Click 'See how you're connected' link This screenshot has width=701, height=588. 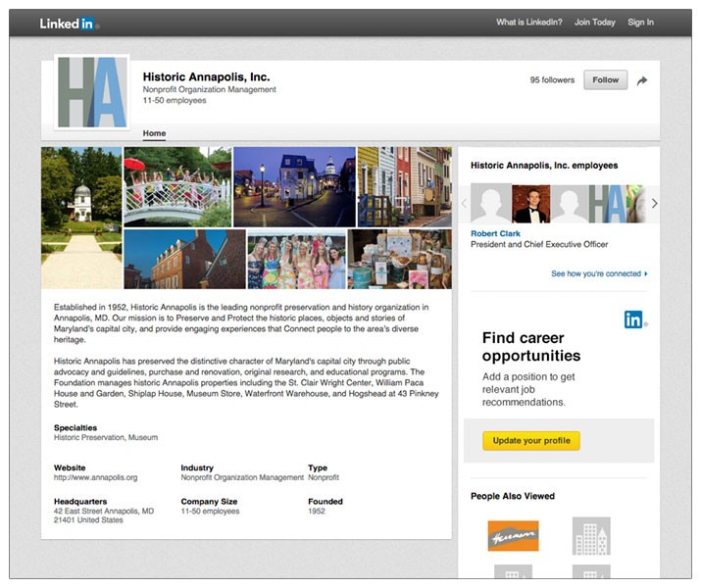coord(599,273)
